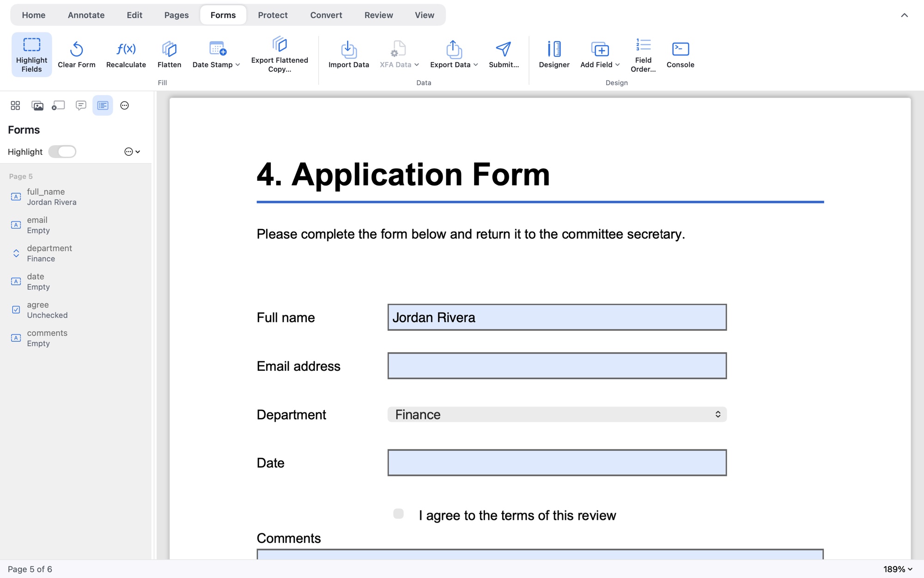Select the department field in list
This screenshot has height=578, width=924.
click(76, 253)
